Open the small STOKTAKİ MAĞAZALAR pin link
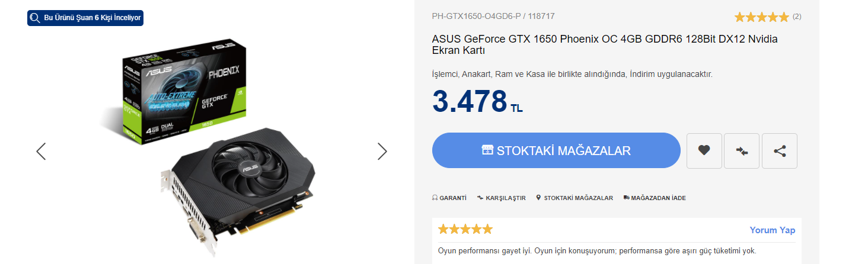Viewport: 868px width, 264px height. pos(575,198)
